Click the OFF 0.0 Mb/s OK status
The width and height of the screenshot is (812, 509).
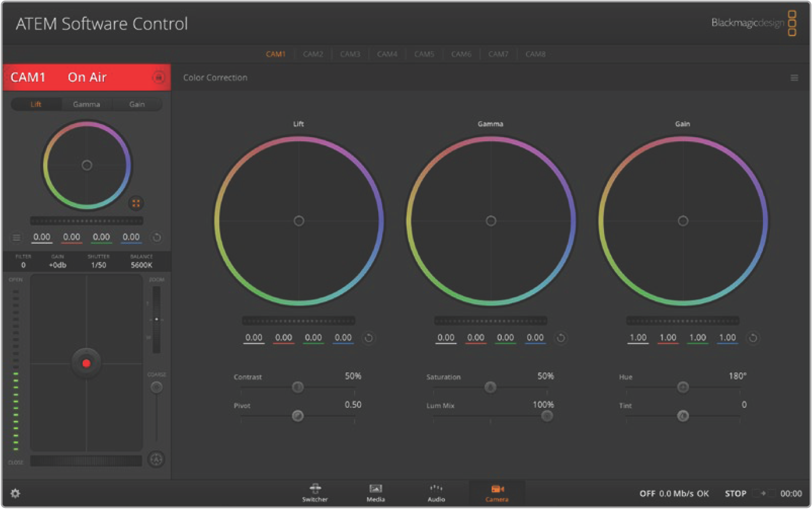(674, 493)
